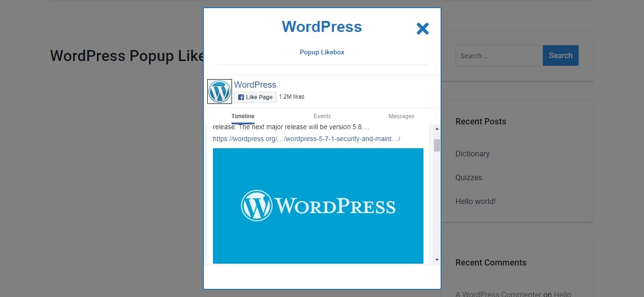This screenshot has height=297, width=644.
Task: Click the large WordPress banner image
Action: click(318, 205)
